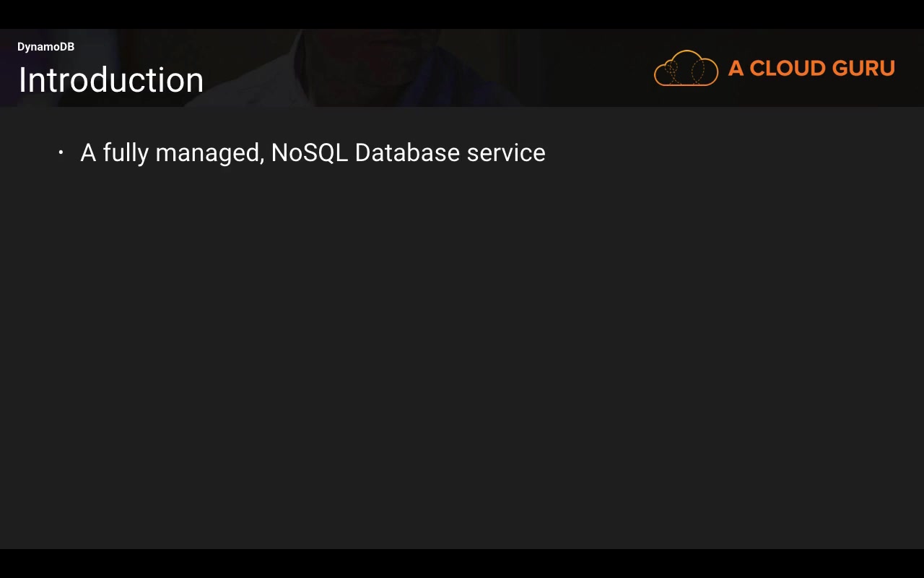This screenshot has height=578, width=924.
Task: Click the word GURU in the logo
Action: 863,69
